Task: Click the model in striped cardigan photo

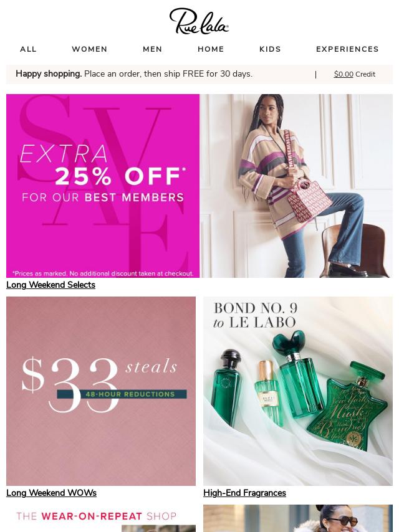Action: click(296, 186)
